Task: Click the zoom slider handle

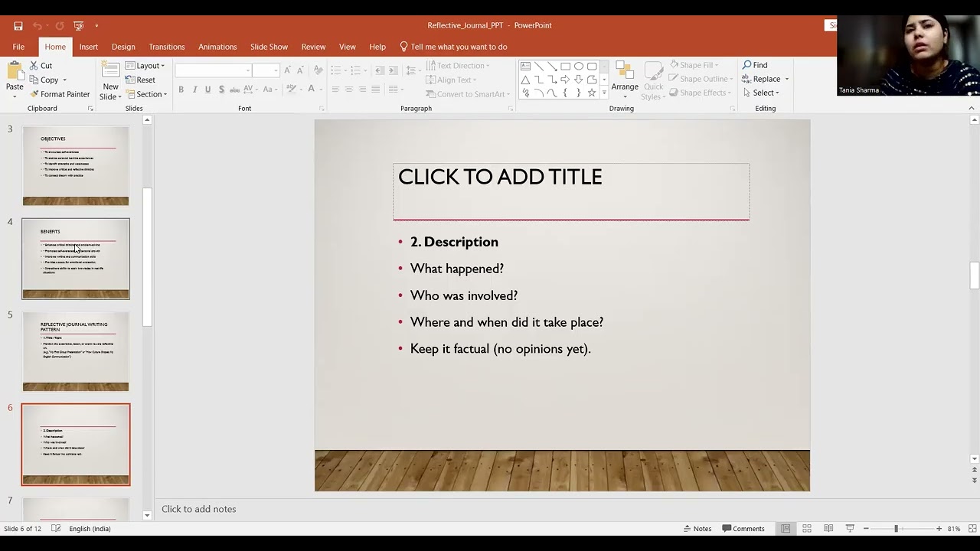Action: [896, 529]
